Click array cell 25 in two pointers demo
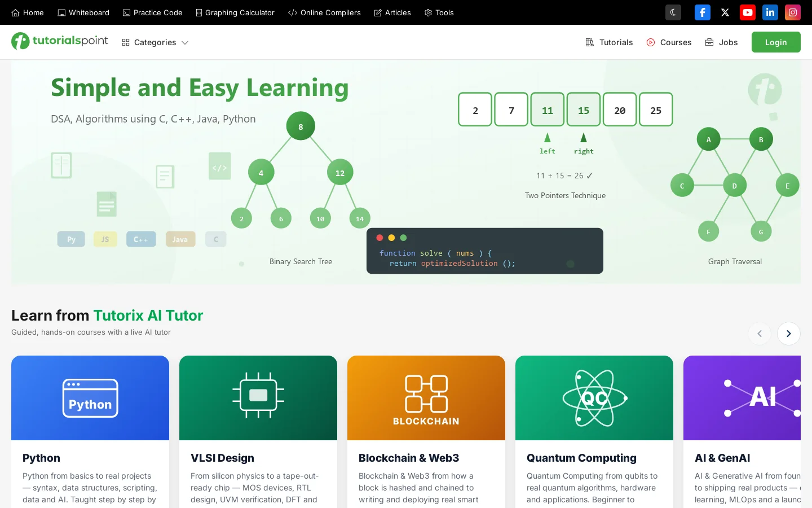 [x=656, y=110]
